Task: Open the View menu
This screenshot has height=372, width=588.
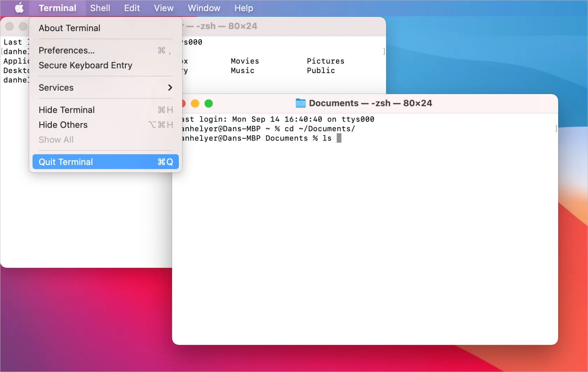Action: [163, 8]
